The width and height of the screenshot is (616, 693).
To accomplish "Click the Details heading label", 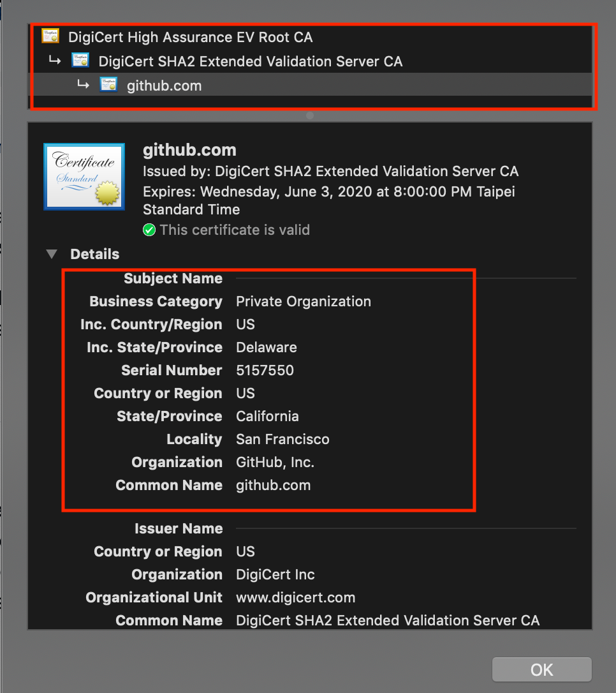I will point(95,254).
